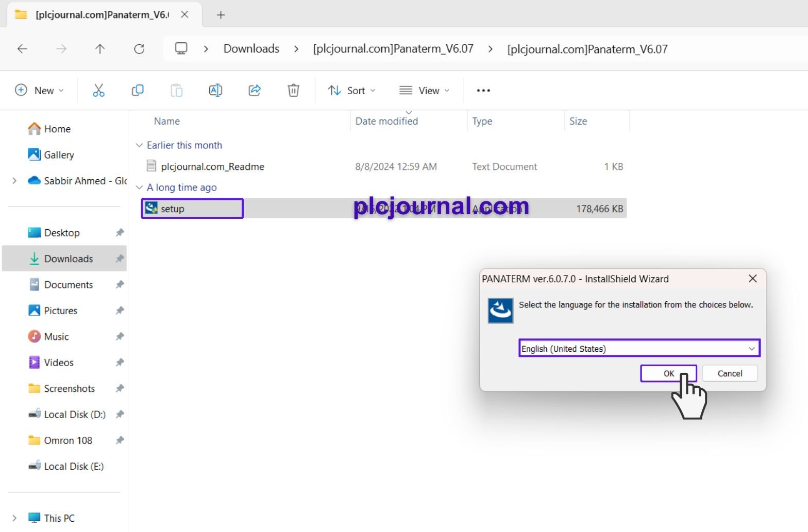
Task: Click the Text Document type cell
Action: coord(504,166)
